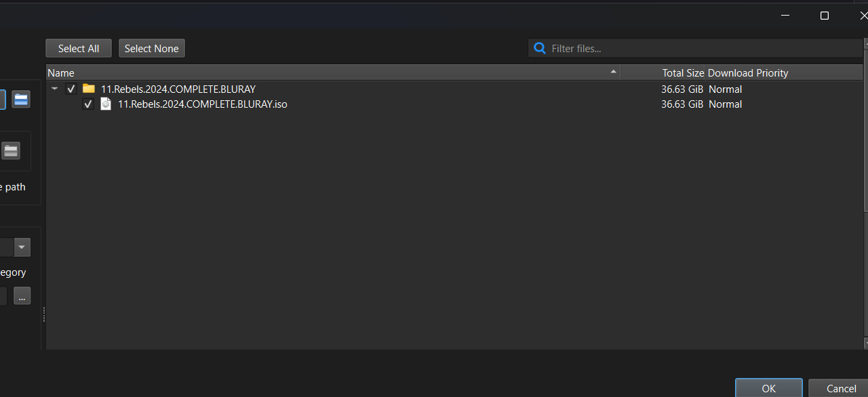This screenshot has height=397, width=868.
Task: Click the gray browse folder icon below
Action: point(10,151)
